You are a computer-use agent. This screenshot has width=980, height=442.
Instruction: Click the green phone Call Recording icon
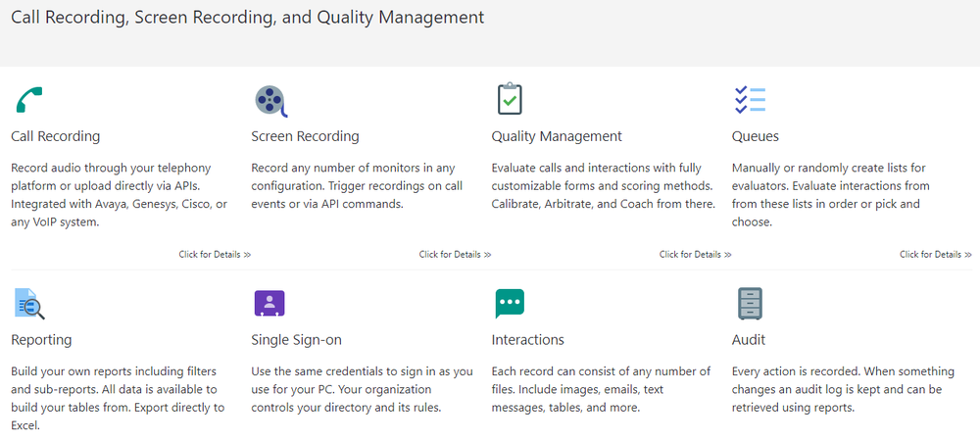pyautogui.click(x=28, y=99)
